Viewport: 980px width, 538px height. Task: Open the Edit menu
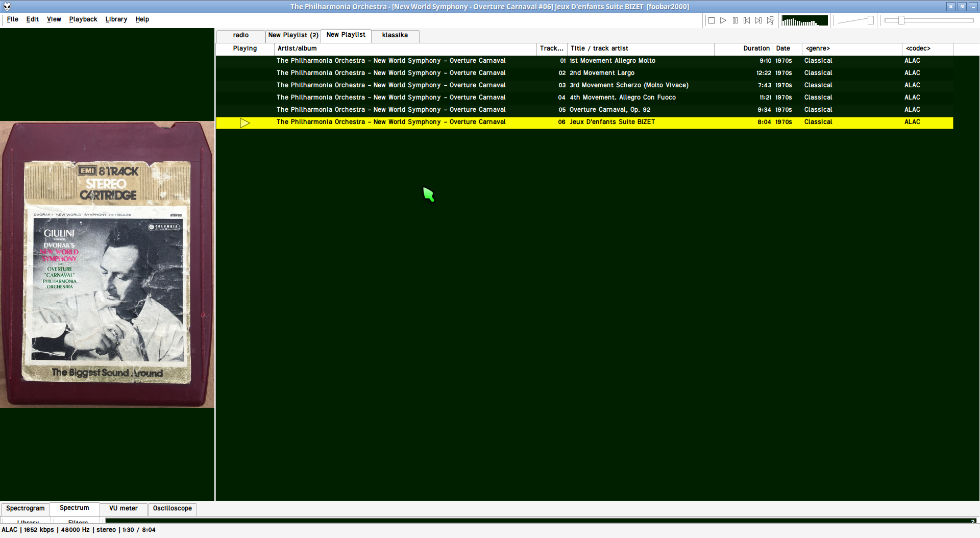[33, 19]
